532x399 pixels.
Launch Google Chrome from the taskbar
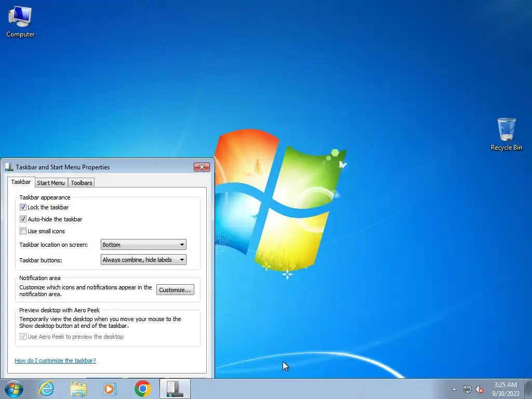[x=142, y=389]
